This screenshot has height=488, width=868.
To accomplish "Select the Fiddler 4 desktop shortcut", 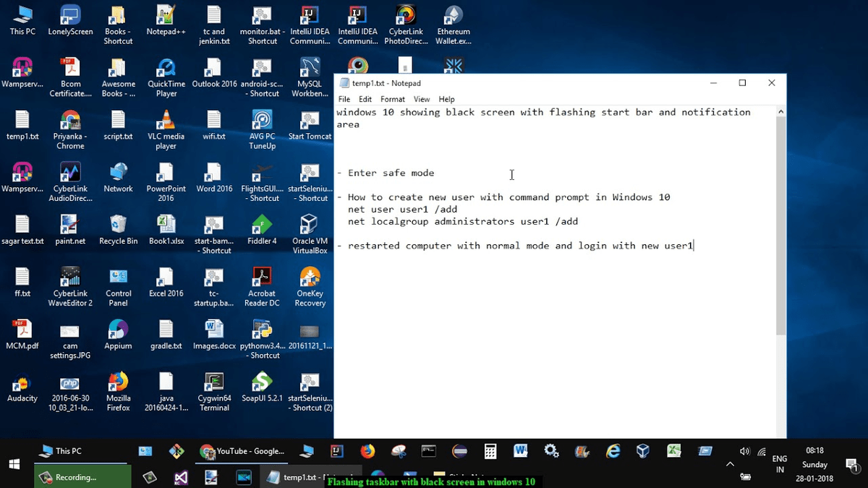I will pyautogui.click(x=261, y=228).
